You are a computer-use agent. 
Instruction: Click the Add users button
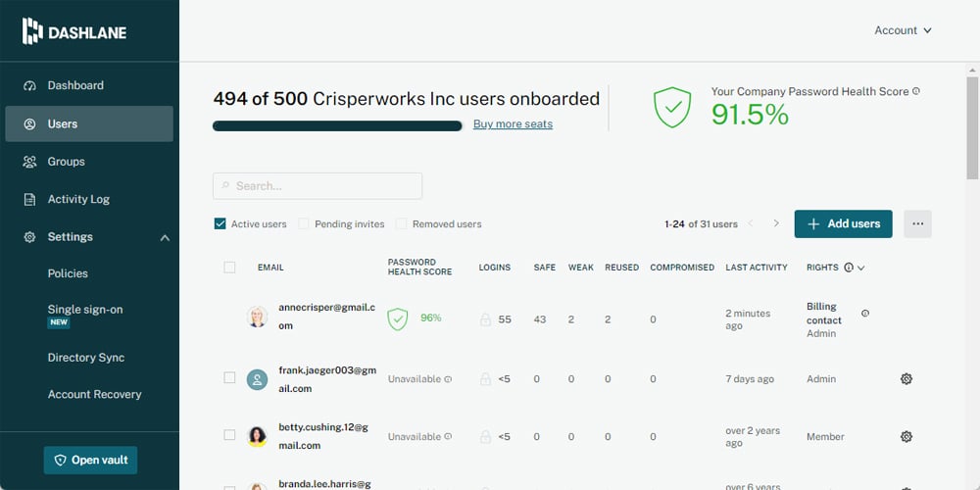(843, 223)
